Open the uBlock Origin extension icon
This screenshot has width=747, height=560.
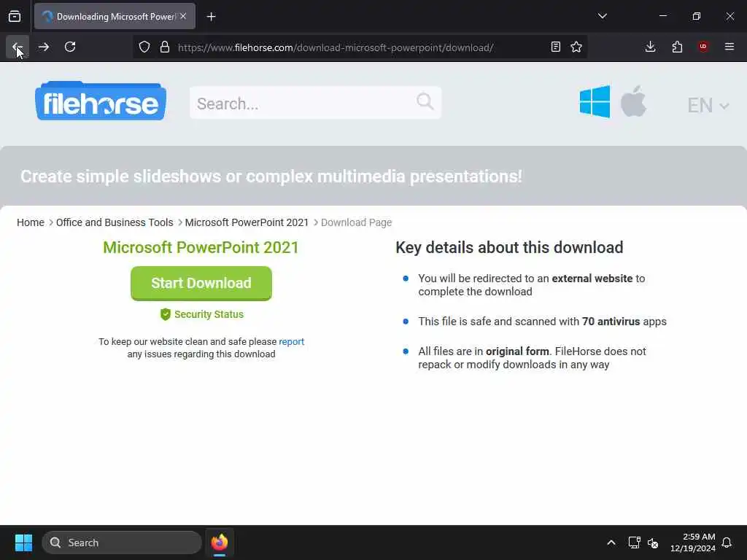point(703,47)
